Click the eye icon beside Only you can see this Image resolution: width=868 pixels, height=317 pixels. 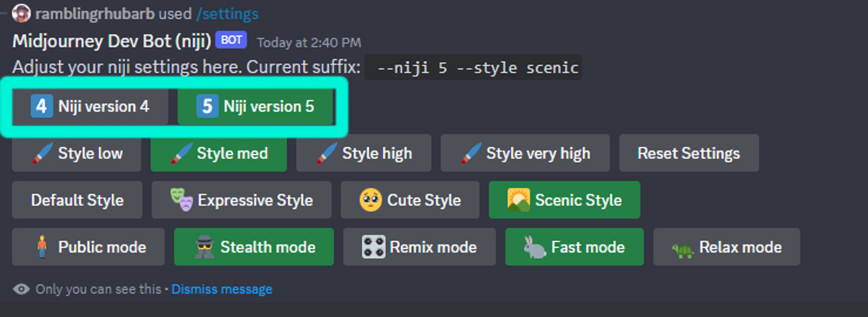point(21,289)
